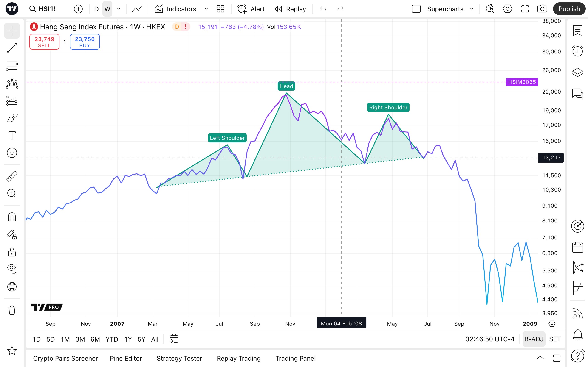Expand the Indicators favorites chevron
Screen dimensions: 588x367
(206, 9)
